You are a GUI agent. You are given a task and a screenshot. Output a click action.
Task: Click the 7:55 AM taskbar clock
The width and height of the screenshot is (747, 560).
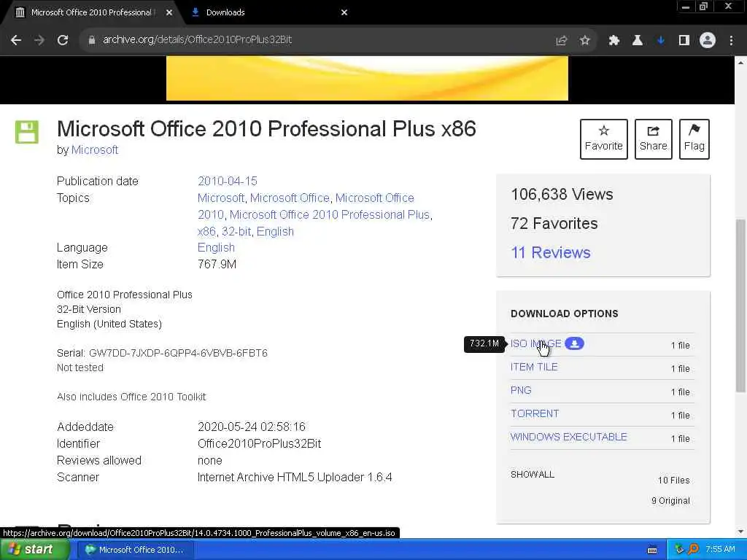720,550
